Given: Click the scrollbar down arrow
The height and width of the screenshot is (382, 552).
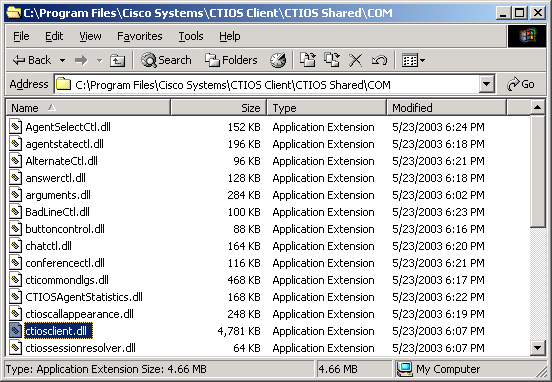Looking at the screenshot, I should (x=537, y=348).
